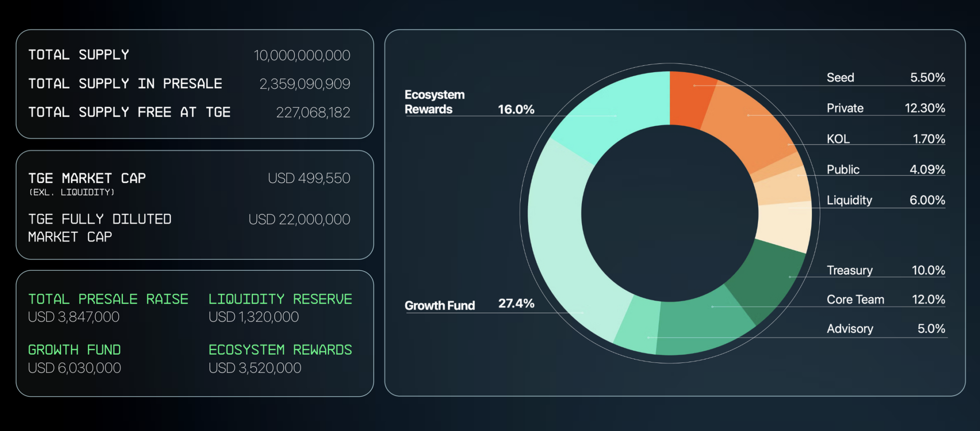The height and width of the screenshot is (431, 980).
Task: Click the TGE Market Cap USD 499,550 value
Action: tap(309, 178)
